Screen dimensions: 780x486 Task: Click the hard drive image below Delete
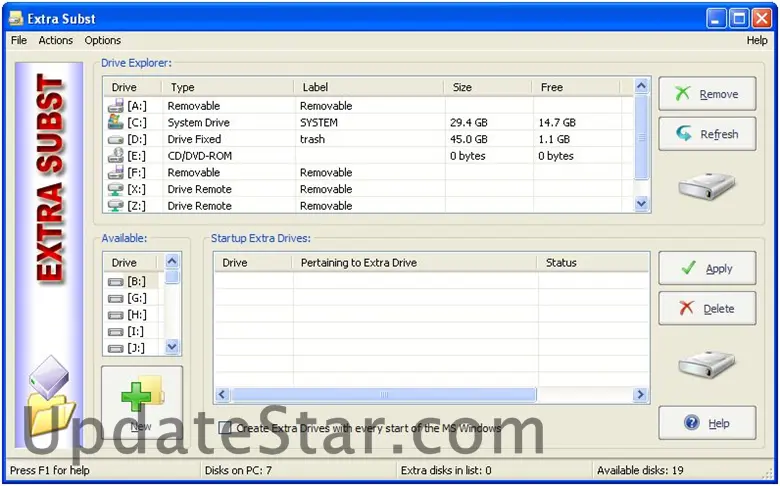click(707, 365)
